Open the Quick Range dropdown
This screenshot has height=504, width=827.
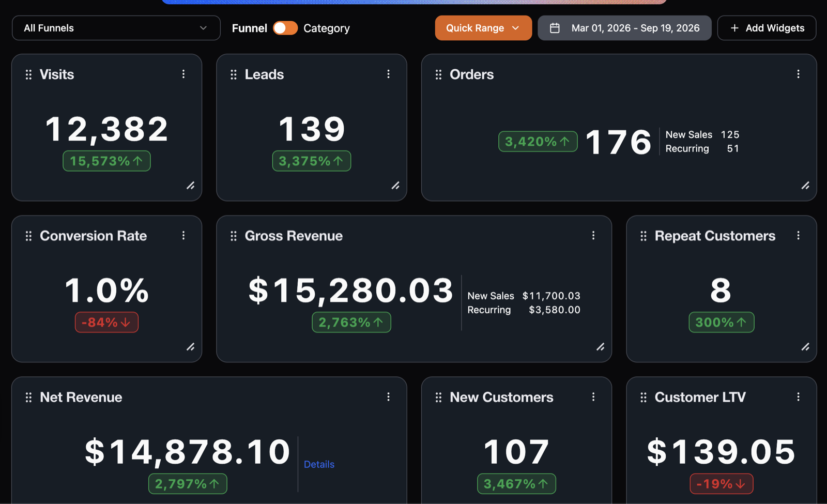click(x=483, y=28)
